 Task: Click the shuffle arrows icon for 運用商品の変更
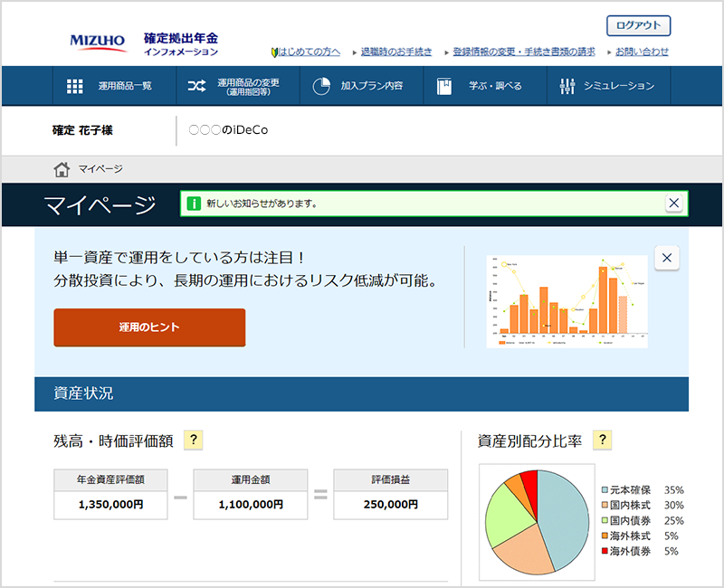196,86
